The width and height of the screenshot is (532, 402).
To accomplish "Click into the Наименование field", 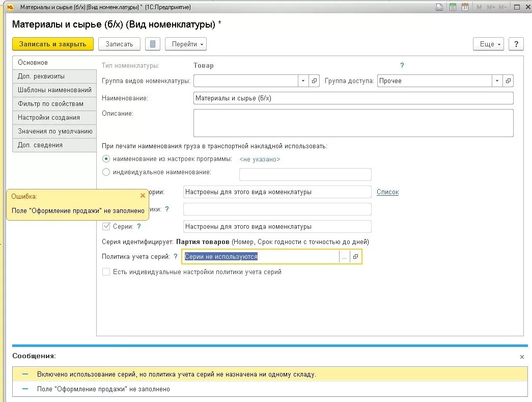I will click(x=353, y=98).
